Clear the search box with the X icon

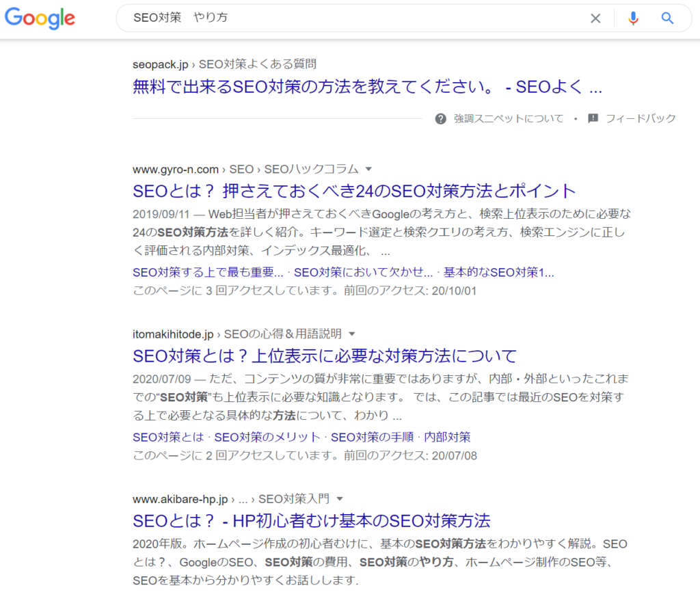click(x=595, y=18)
